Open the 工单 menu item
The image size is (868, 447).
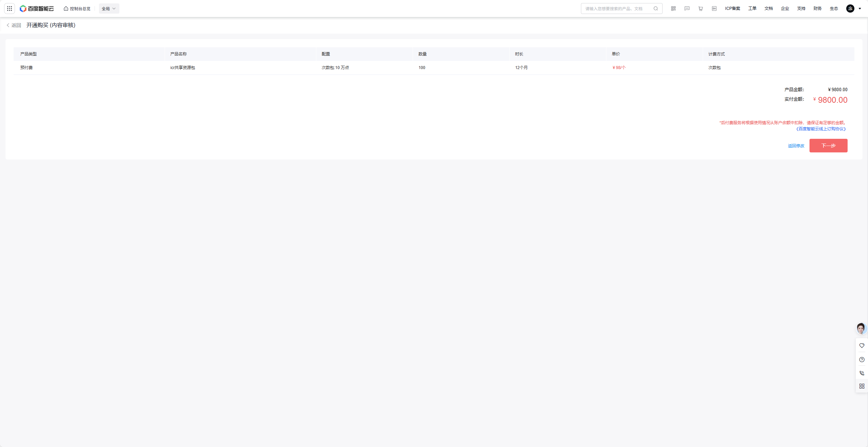coord(752,9)
